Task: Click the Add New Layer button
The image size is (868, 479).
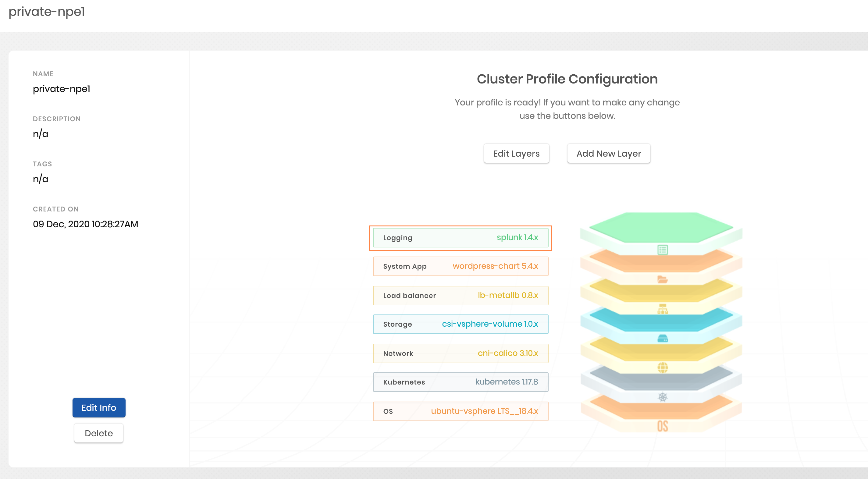Action: click(609, 153)
